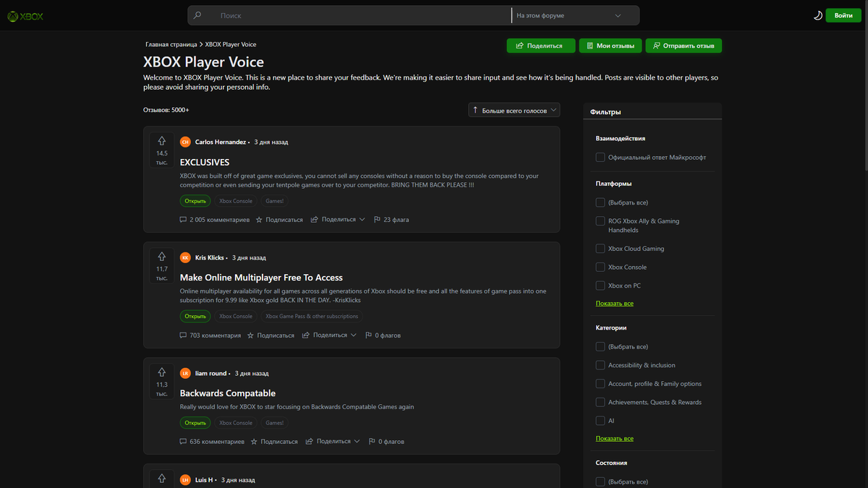Screen dimensions: 868x488
Task: Click Отправить отзыв button
Action: coord(684,46)
